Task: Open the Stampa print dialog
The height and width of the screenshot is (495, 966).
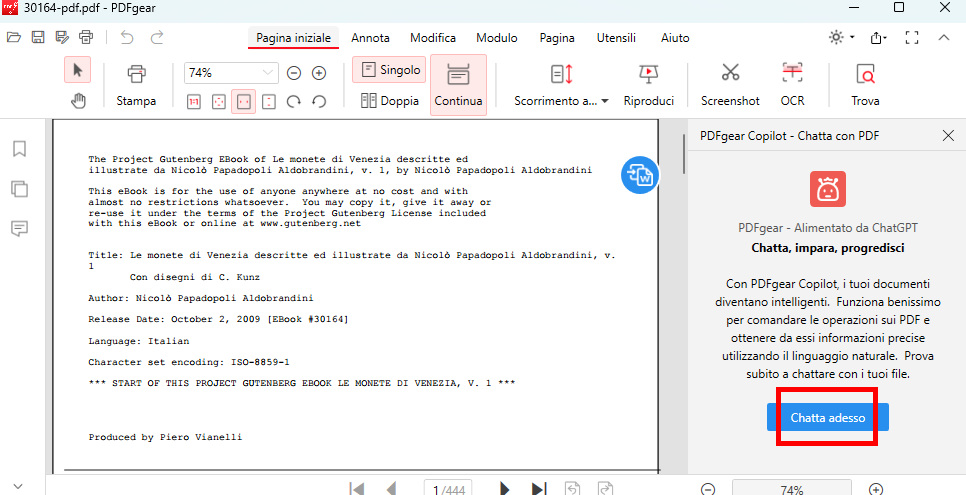Action: (x=136, y=85)
